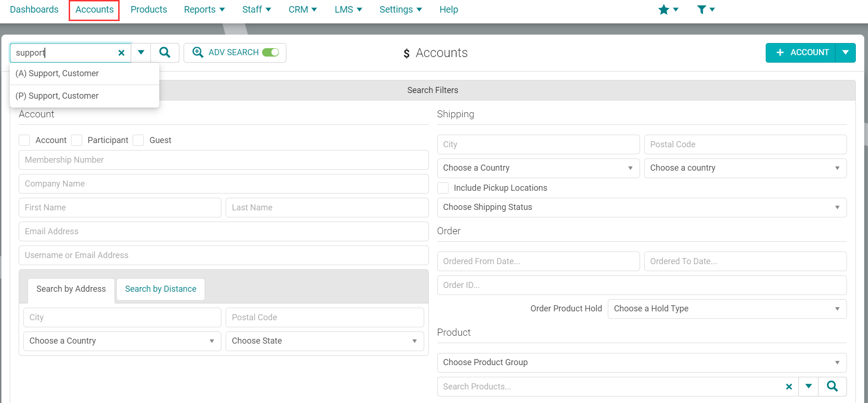Expand the ACCOUNT button dropdown arrow

(846, 52)
